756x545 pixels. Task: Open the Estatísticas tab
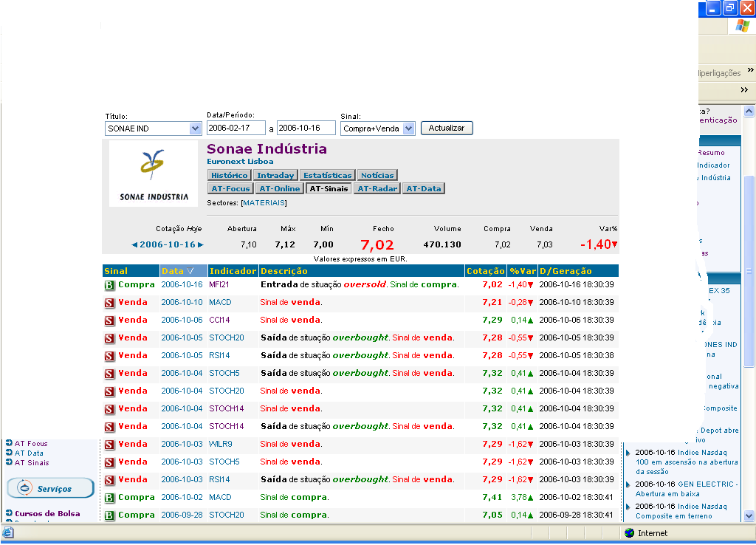point(327,175)
